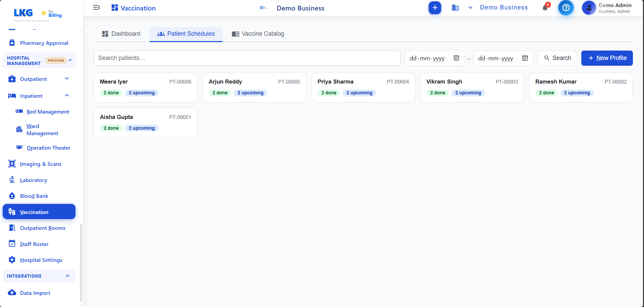
Task: Select the Patient Schedules tab
Action: coord(186,34)
